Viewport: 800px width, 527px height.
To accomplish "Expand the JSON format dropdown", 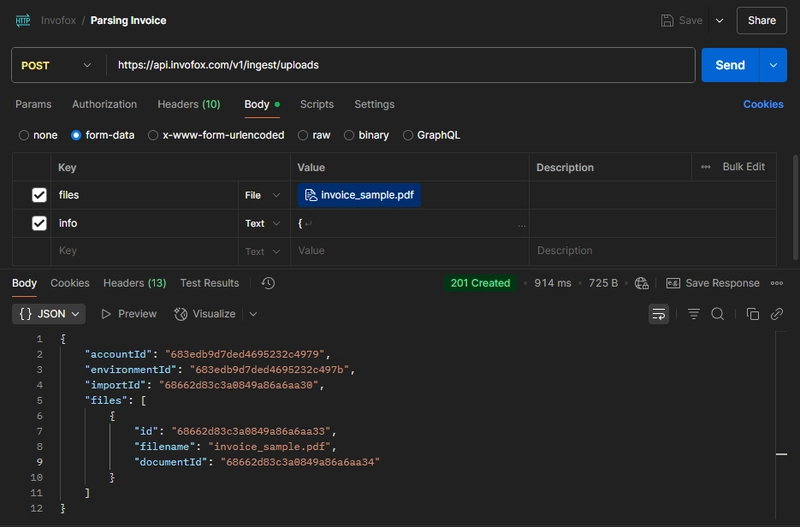I will [48, 314].
